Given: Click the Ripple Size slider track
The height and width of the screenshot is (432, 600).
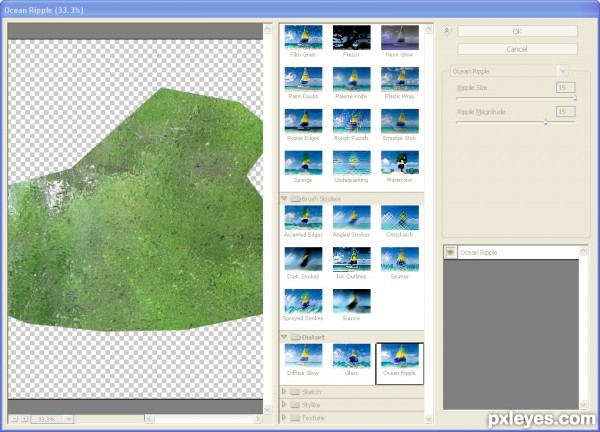Looking at the screenshot, I should (x=516, y=98).
